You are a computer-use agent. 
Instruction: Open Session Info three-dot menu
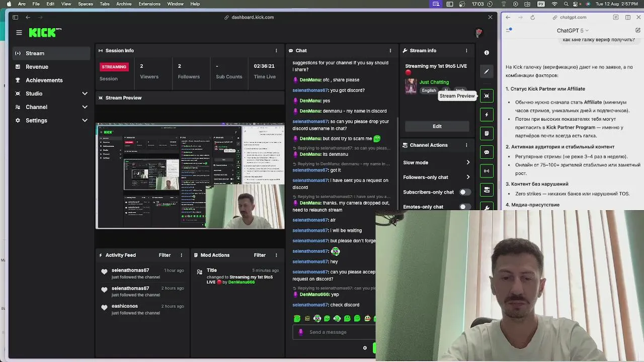pos(276,51)
